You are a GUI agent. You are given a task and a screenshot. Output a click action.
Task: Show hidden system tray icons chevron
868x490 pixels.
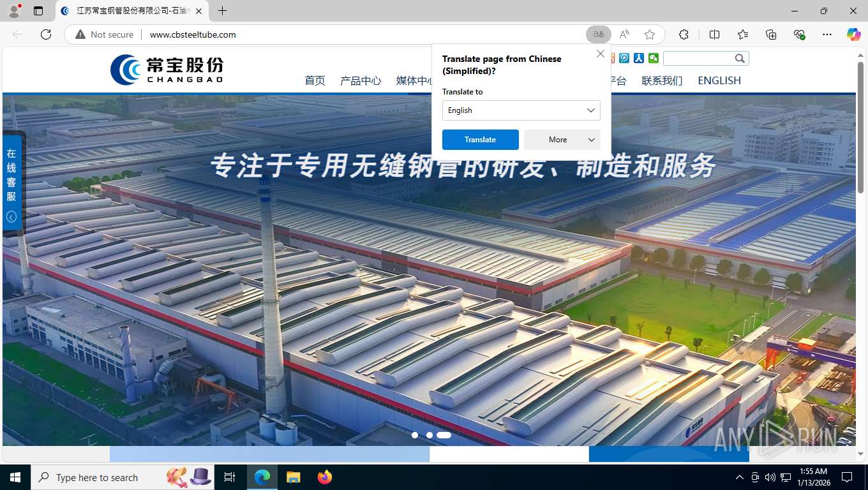point(739,477)
